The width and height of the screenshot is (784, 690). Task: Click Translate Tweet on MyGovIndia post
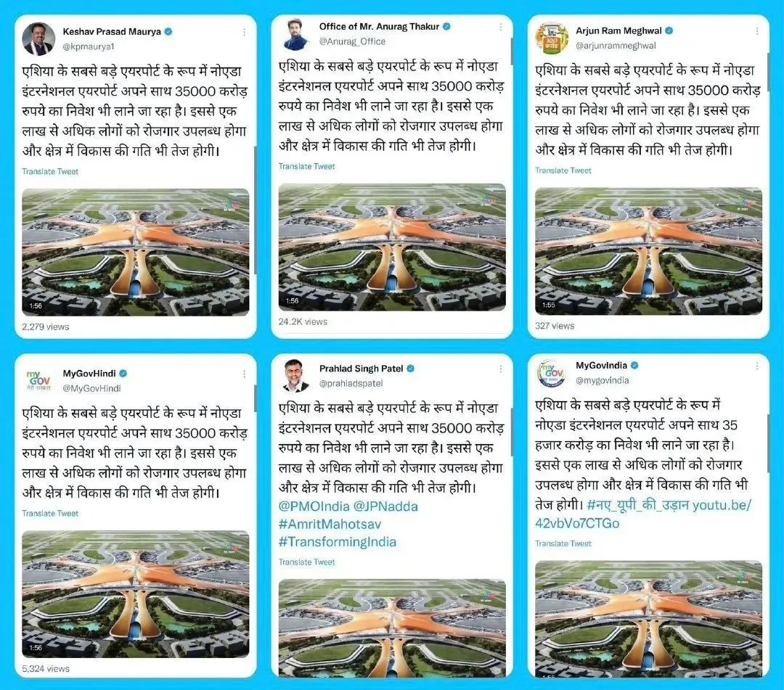click(x=563, y=543)
